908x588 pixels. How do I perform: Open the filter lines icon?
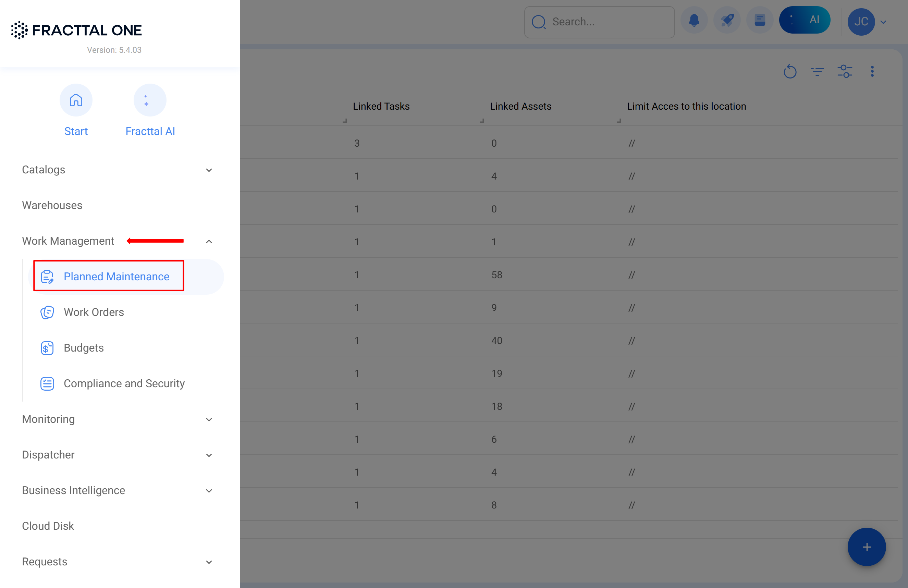[817, 71]
